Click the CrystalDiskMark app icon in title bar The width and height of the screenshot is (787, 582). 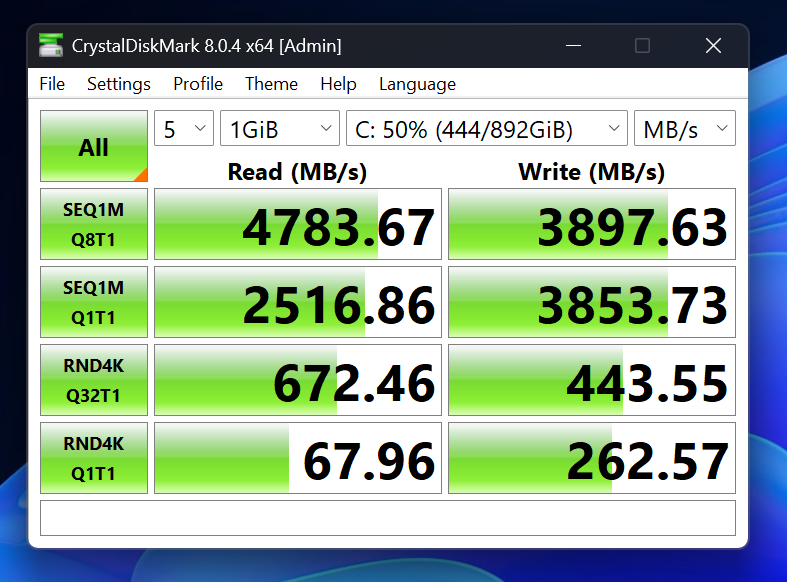tap(51, 46)
